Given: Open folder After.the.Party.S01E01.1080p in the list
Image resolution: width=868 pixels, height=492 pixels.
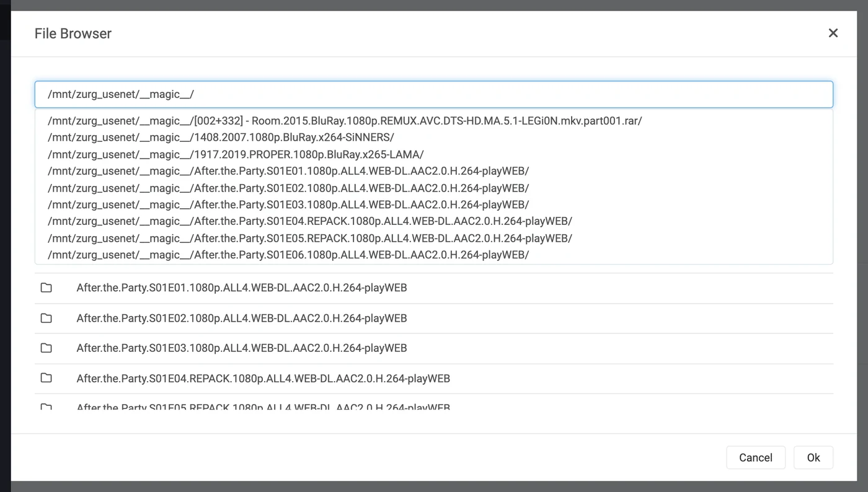Looking at the screenshot, I should pyautogui.click(x=434, y=288).
